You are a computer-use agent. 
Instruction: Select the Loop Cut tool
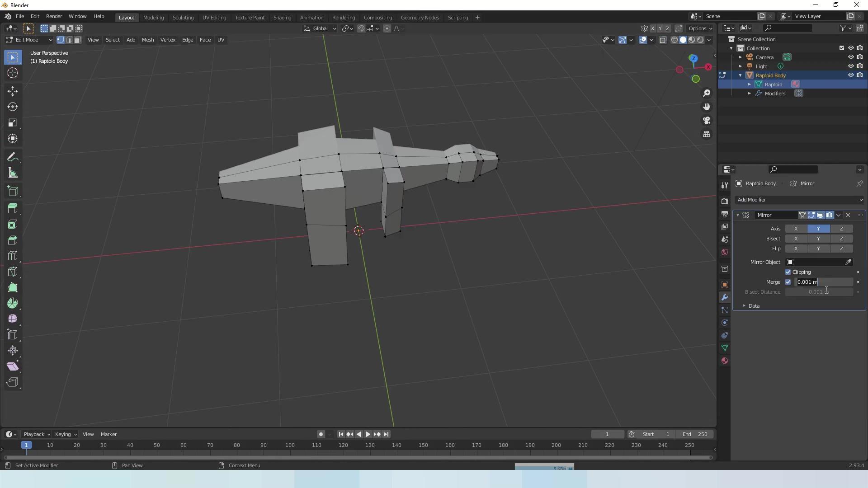tap(13, 256)
